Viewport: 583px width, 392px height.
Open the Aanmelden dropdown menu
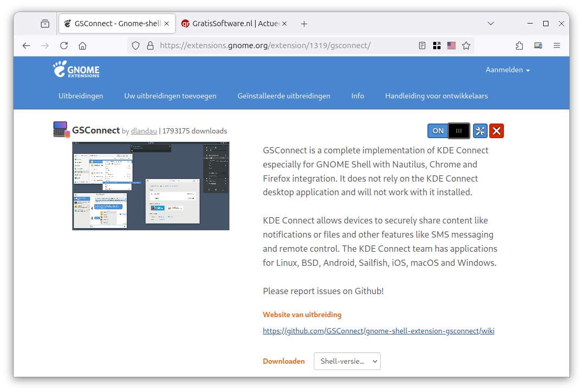point(507,70)
